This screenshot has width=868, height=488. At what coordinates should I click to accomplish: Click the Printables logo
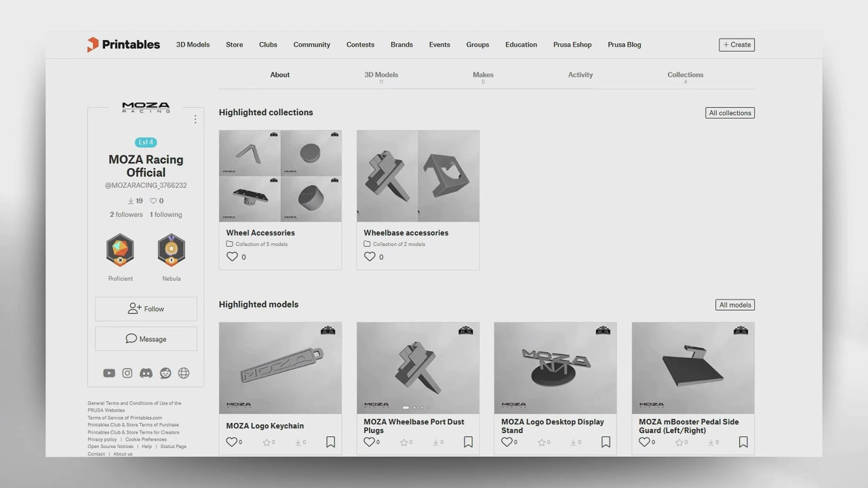(123, 45)
